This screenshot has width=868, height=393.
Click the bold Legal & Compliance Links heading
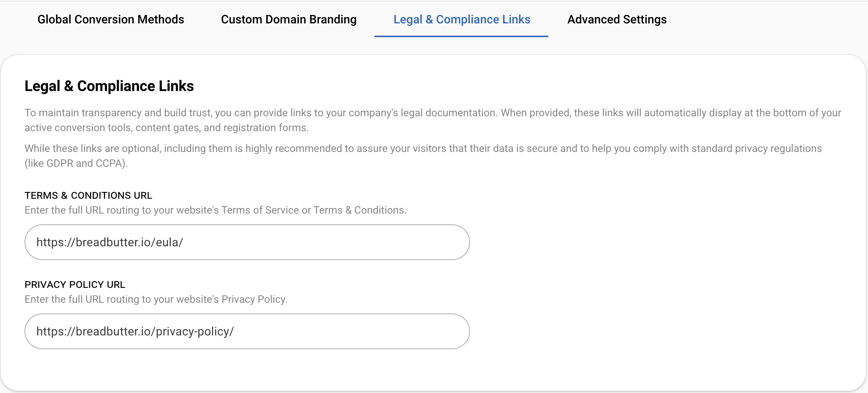point(109,86)
